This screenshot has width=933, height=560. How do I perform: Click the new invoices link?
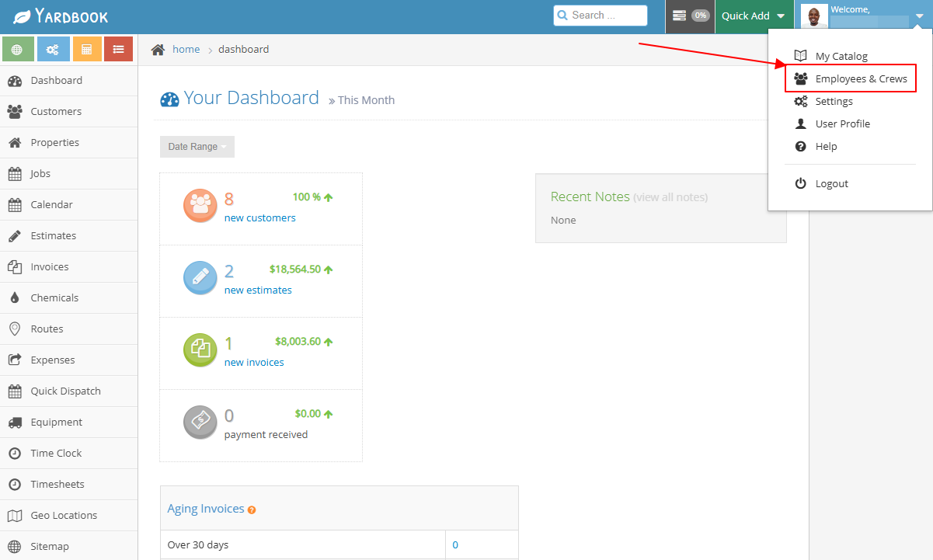pos(254,363)
